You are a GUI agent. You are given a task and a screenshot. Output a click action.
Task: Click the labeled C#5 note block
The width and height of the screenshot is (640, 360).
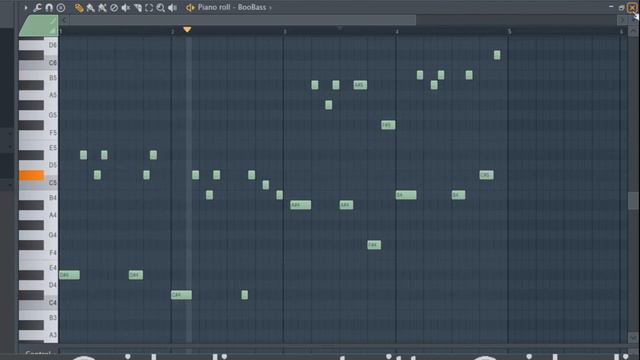click(487, 175)
